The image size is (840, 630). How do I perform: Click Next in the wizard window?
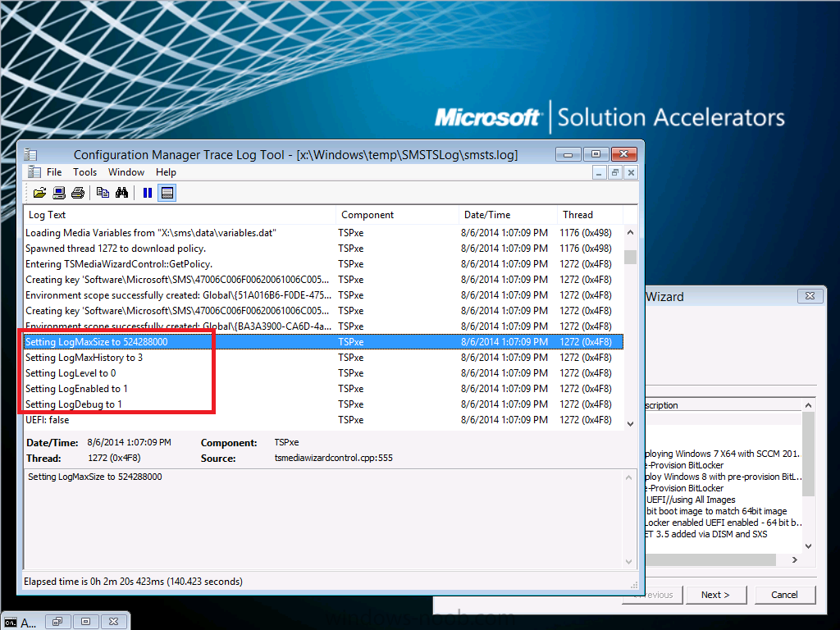(x=715, y=595)
